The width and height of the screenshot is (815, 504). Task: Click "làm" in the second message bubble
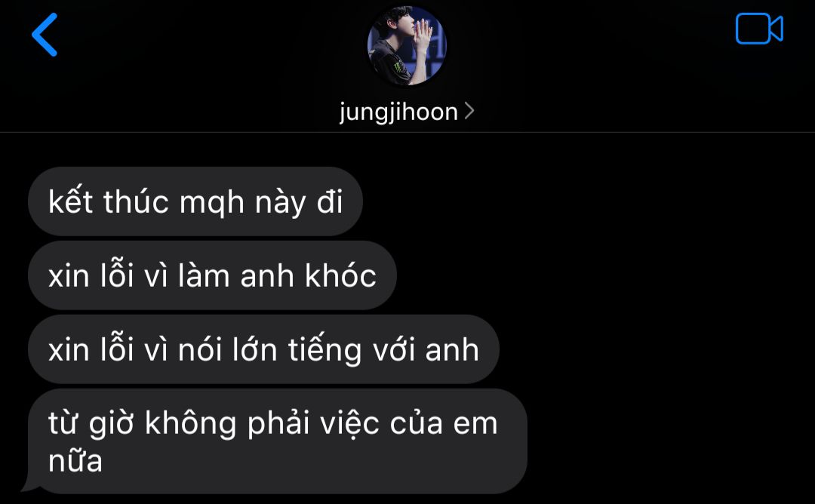tap(203, 275)
